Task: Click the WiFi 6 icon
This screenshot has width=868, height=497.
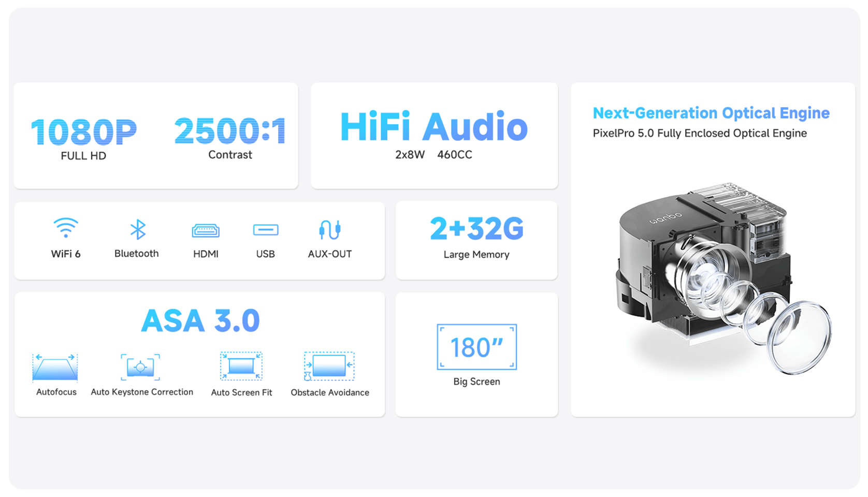Action: (x=66, y=228)
